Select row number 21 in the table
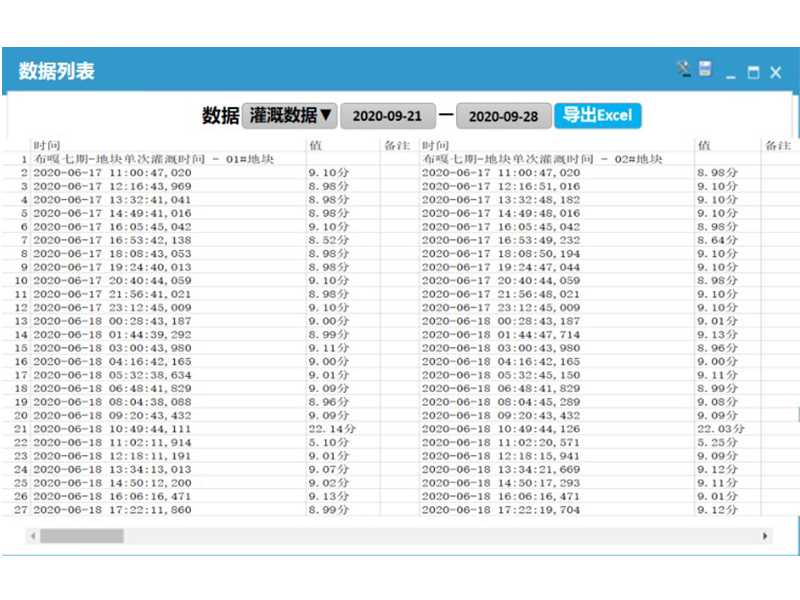Image resolution: width=800 pixels, height=600 pixels. [x=21, y=429]
